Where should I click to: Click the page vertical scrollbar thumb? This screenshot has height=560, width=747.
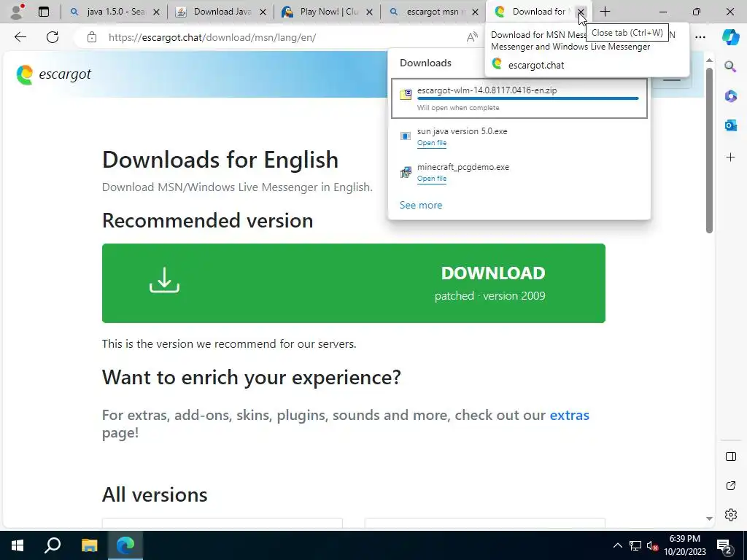709,150
